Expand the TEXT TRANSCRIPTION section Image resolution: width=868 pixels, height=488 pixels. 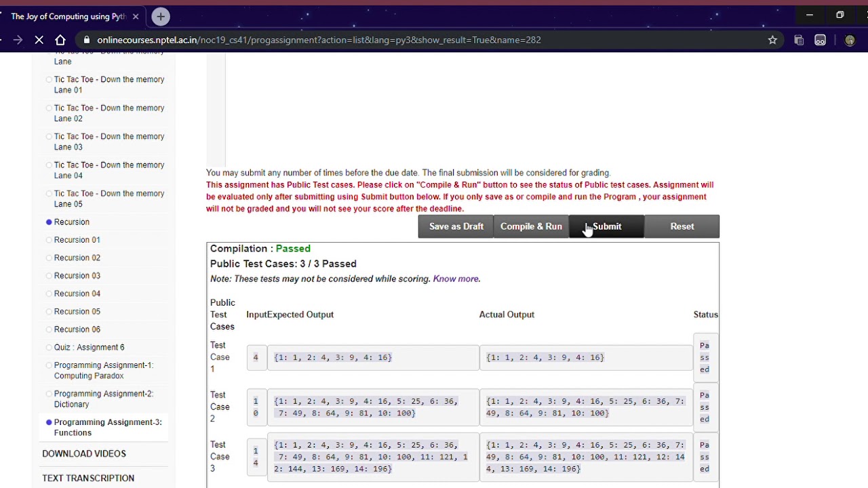coord(88,478)
